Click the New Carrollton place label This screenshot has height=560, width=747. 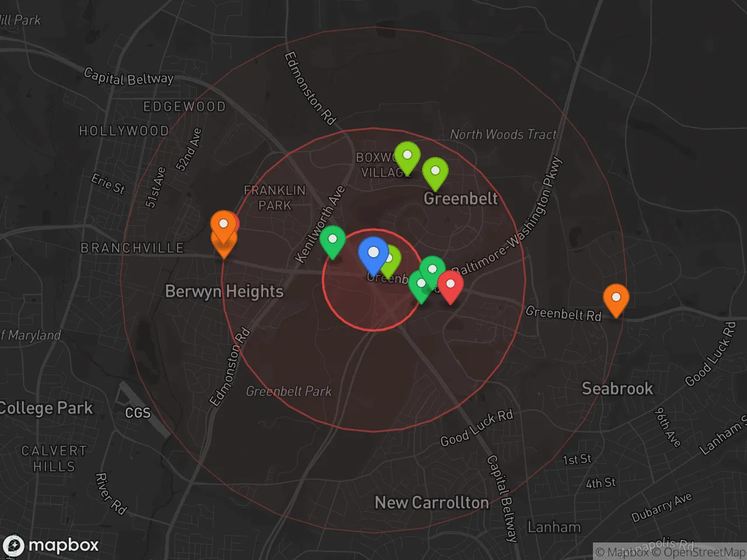click(432, 503)
